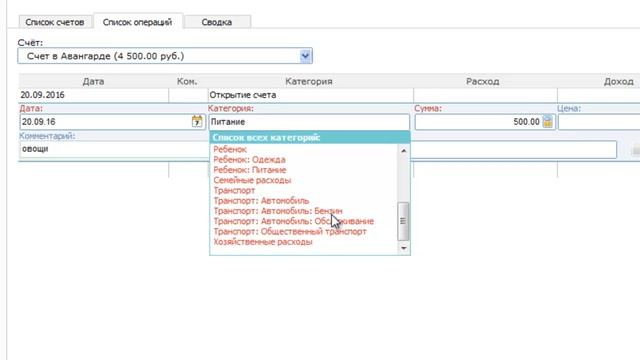This screenshot has width=640, height=360.
Task: Select the Транспорт category
Action: (x=234, y=191)
